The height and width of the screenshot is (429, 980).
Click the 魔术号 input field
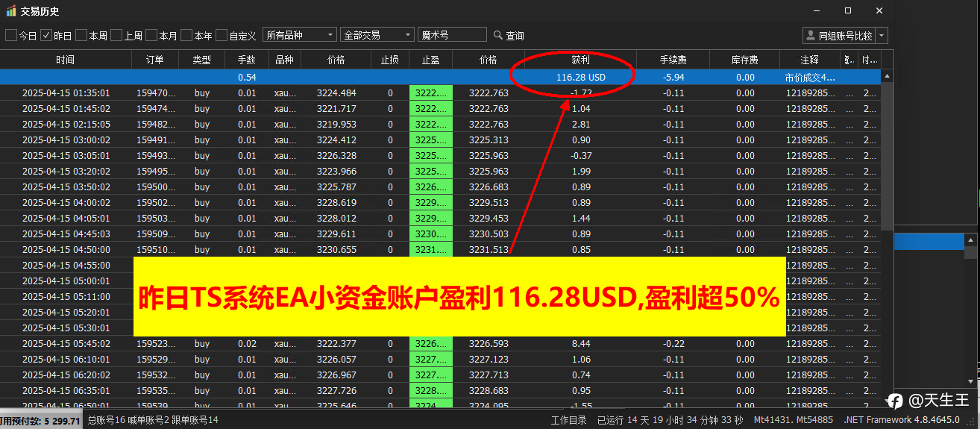pyautogui.click(x=452, y=35)
